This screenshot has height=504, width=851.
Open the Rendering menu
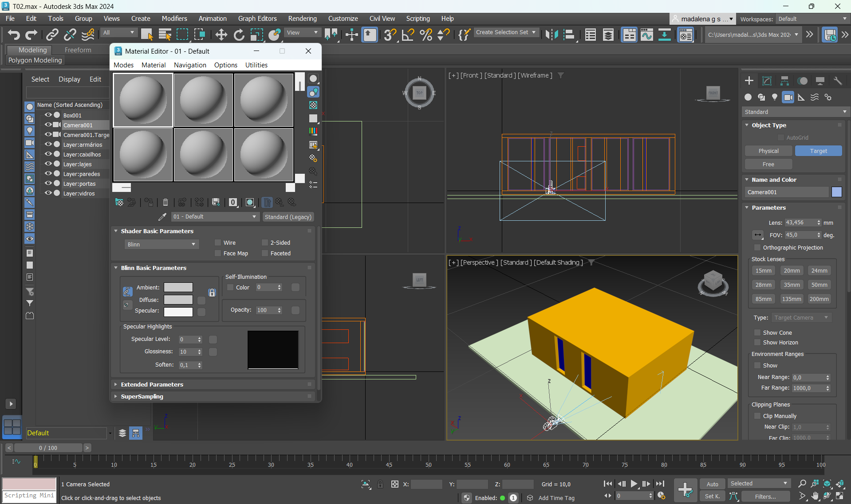[x=302, y=19]
